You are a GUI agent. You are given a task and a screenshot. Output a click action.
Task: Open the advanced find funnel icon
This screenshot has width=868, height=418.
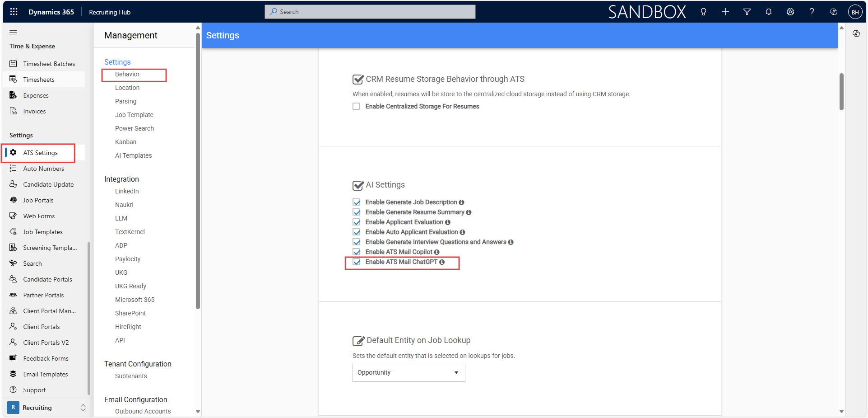click(x=747, y=12)
